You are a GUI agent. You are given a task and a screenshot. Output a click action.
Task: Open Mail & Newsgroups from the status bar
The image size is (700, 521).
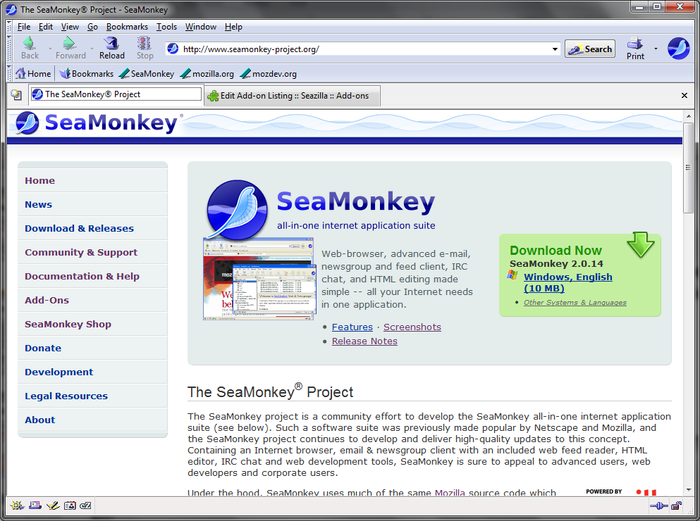coord(35,505)
